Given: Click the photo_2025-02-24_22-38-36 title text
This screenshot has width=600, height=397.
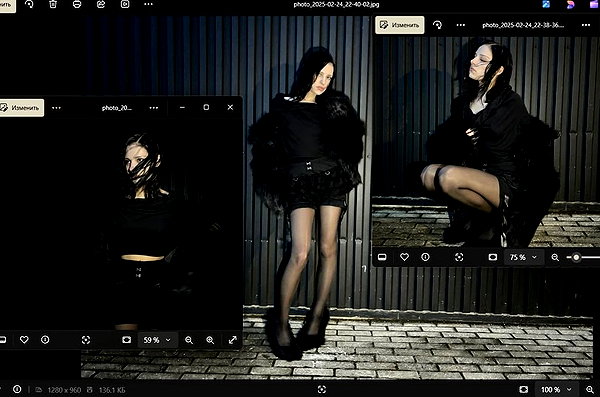Looking at the screenshot, I should (x=523, y=25).
